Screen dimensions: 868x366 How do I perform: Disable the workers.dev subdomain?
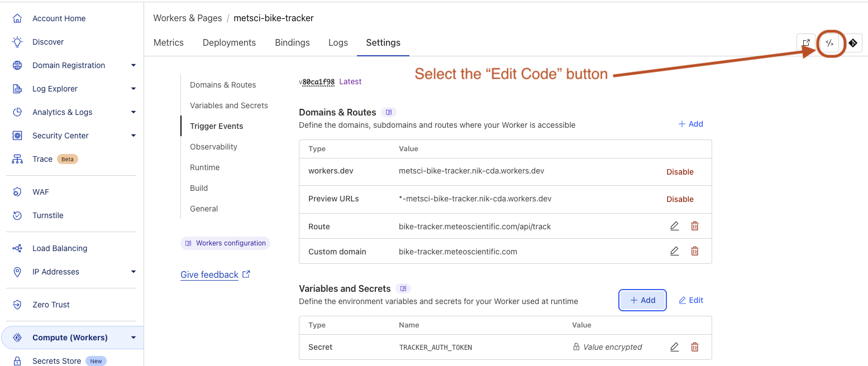680,171
